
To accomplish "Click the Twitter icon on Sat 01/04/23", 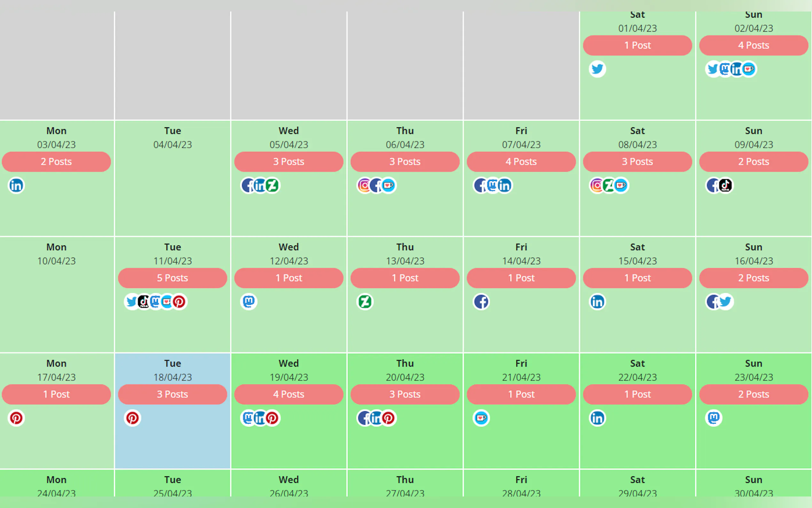I will 597,69.
